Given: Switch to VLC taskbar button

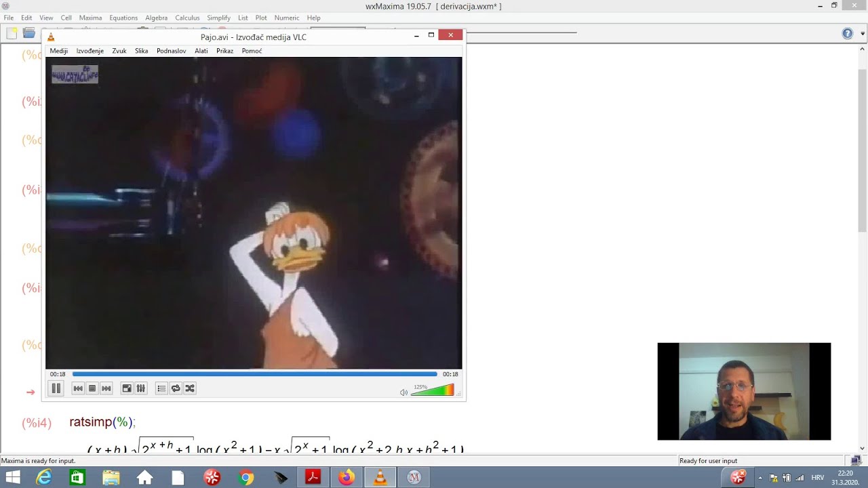Looking at the screenshot, I should [x=380, y=478].
